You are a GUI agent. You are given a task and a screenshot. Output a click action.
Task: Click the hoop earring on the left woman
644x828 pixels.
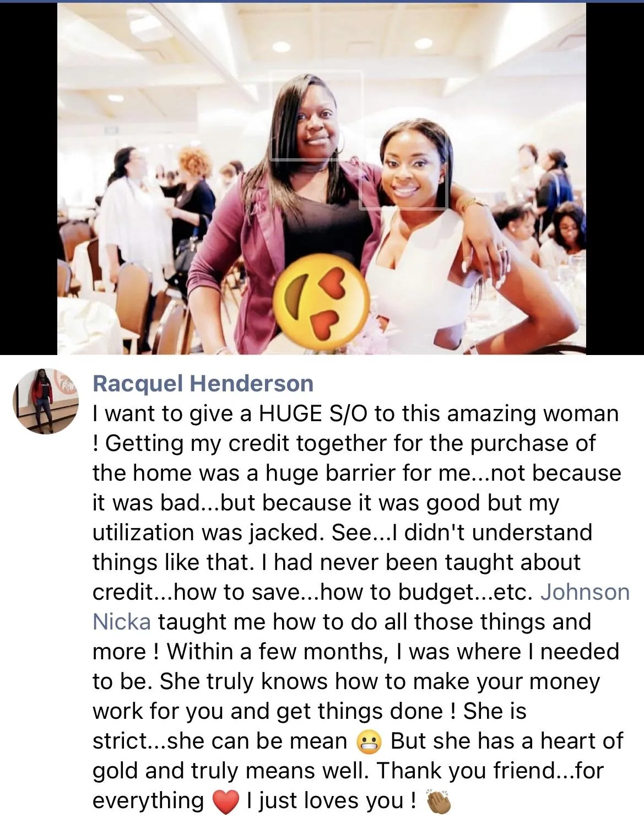click(x=340, y=141)
